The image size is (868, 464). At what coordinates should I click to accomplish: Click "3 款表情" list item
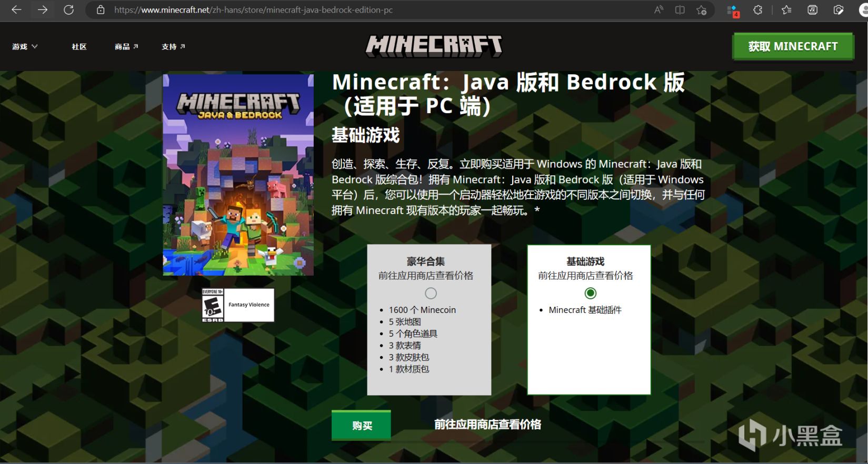click(x=405, y=346)
